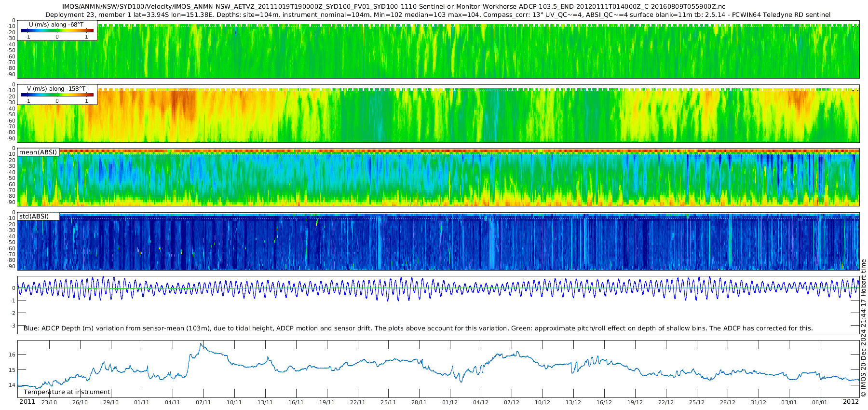This screenshot has width=868, height=410.
Task: Click the 23/10 date on the time axis
Action: [x=49, y=402]
